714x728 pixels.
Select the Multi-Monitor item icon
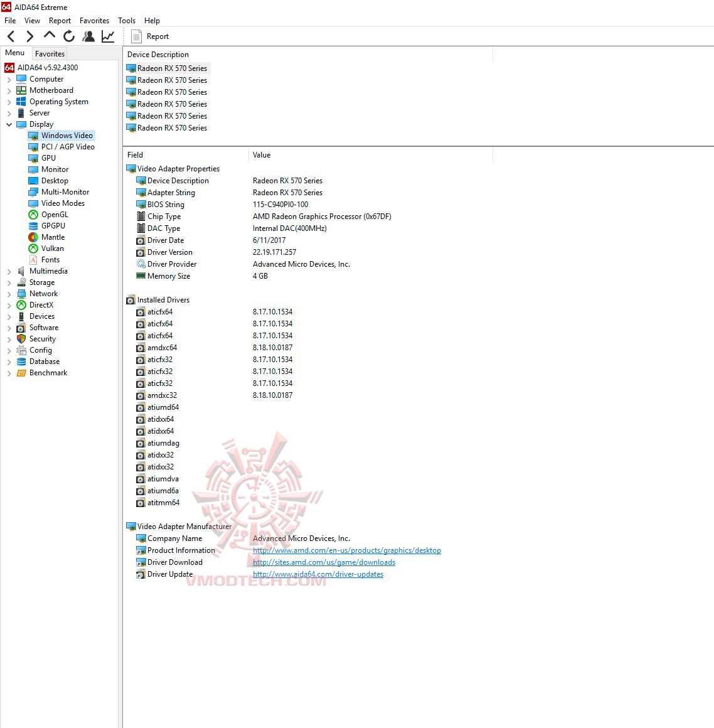tap(33, 192)
